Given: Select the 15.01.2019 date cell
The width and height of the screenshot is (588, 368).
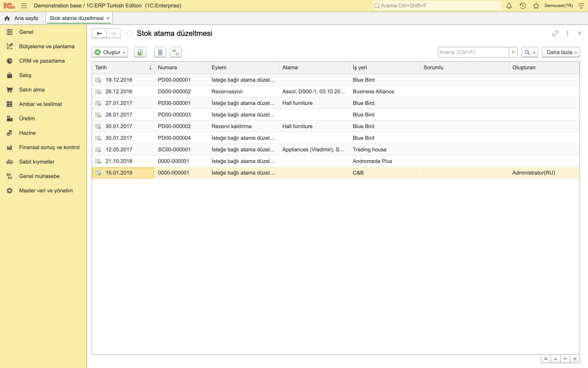Looking at the screenshot, I should click(x=123, y=173).
